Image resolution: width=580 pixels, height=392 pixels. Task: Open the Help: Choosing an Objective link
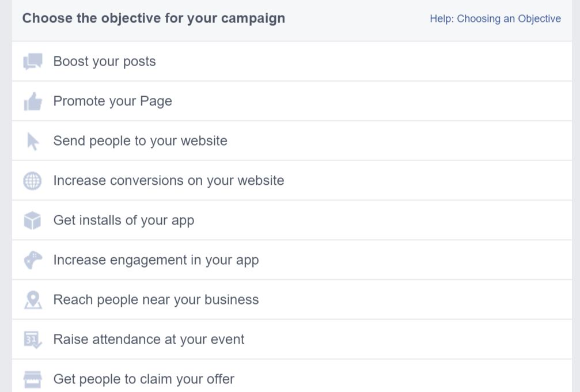495,19
